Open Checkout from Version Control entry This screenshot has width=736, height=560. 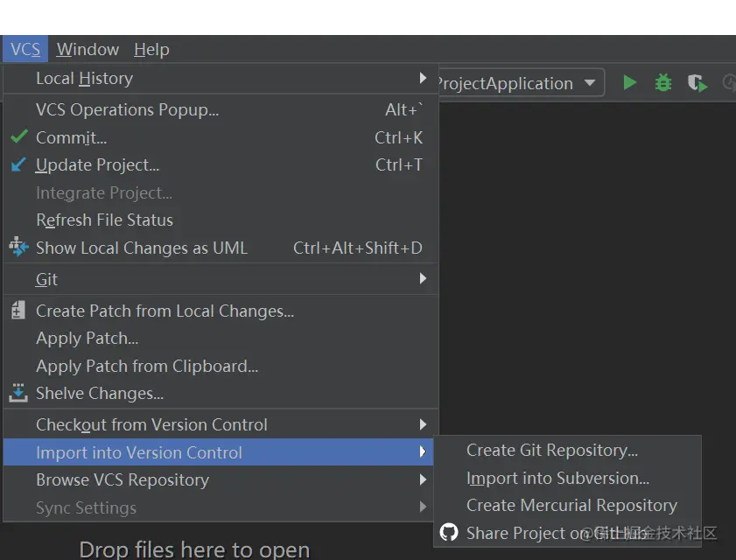[x=221, y=424]
